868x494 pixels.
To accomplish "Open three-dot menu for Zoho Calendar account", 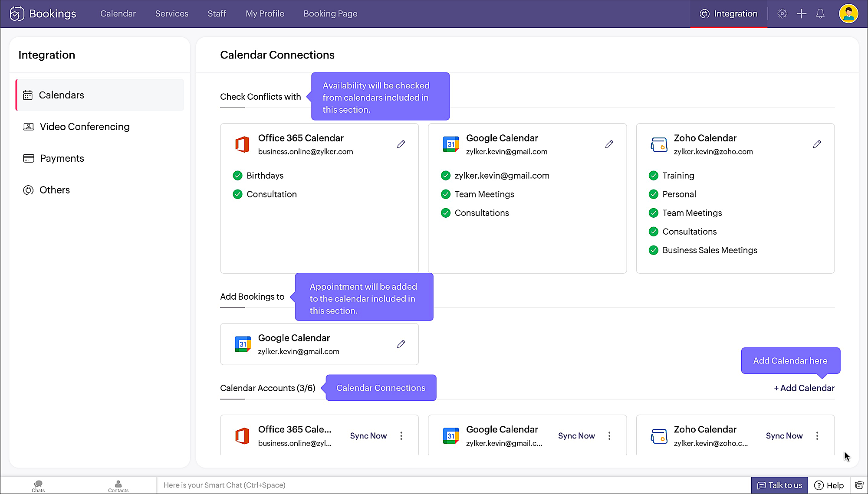I will point(817,436).
